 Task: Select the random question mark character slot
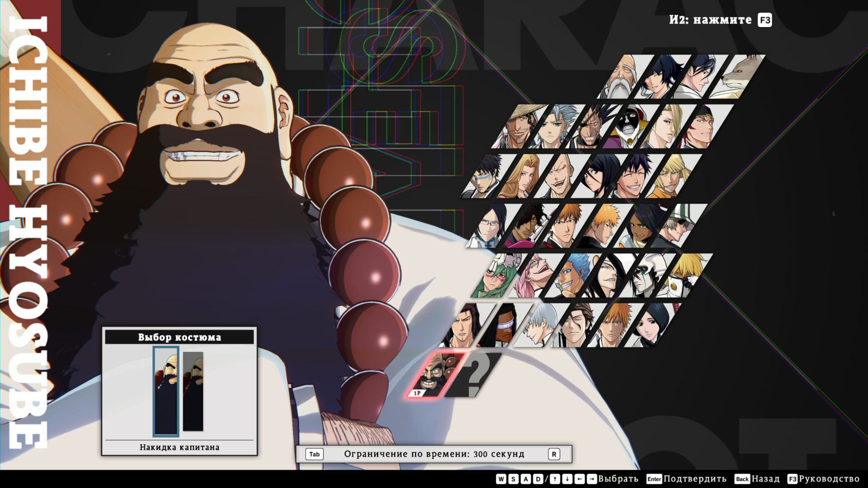tap(474, 375)
